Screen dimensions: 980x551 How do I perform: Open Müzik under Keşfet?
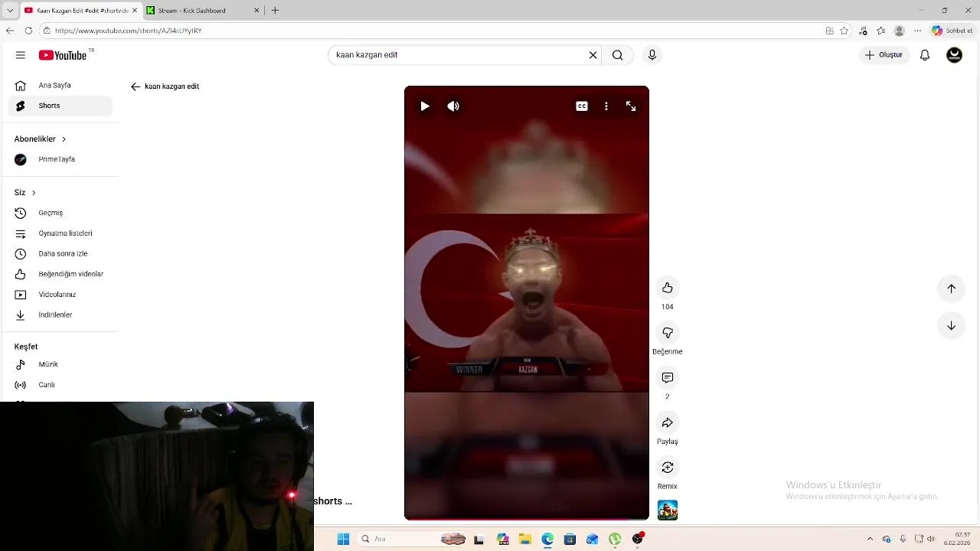[60, 364]
